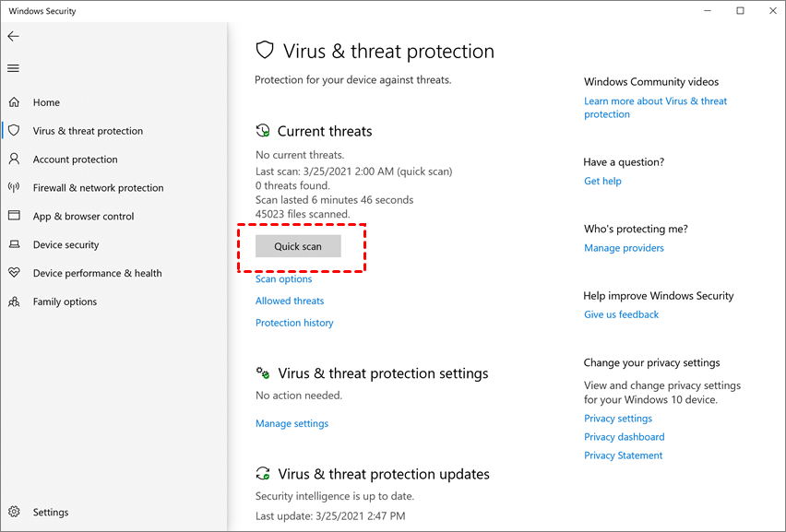This screenshot has width=786, height=532.
Task: Click Manage settings link
Action: 292,423
